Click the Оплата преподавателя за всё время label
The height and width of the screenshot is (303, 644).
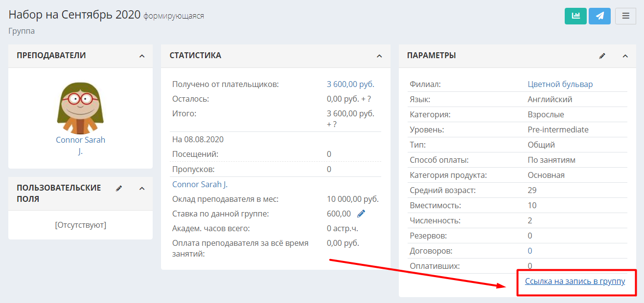pyautogui.click(x=240, y=248)
